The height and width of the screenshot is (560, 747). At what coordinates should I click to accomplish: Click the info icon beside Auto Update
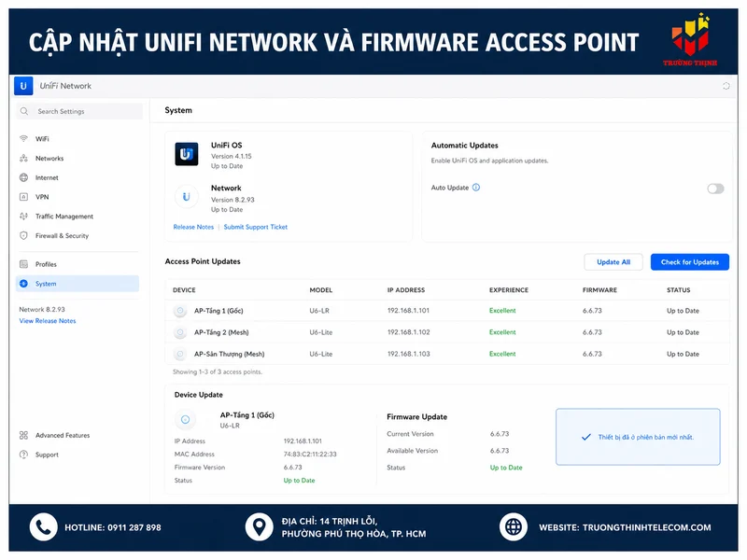(476, 188)
